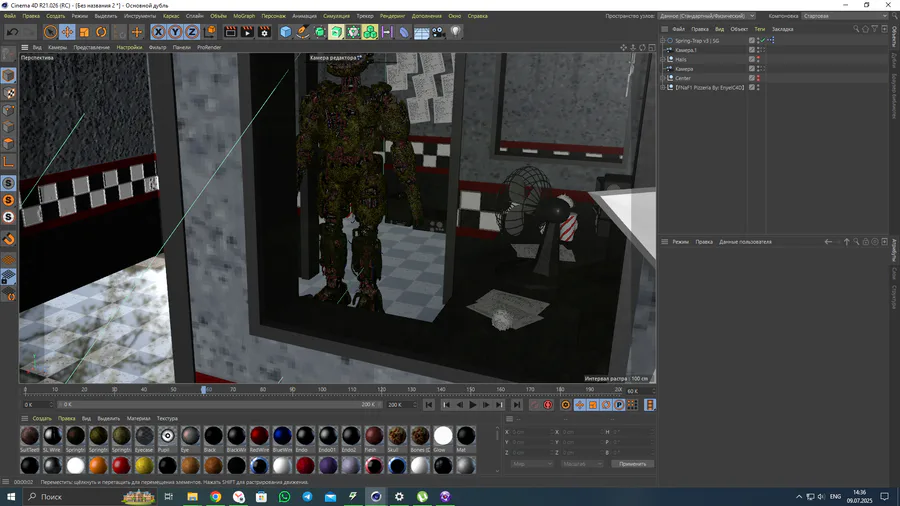Click the Применить button

[633, 464]
